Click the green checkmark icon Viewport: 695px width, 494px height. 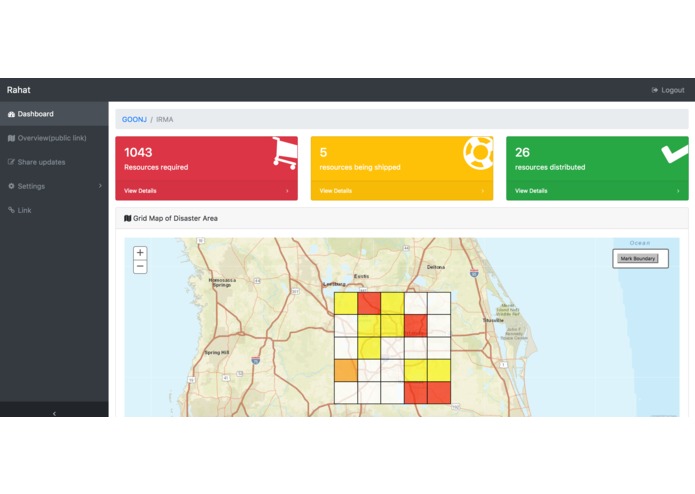[675, 153]
